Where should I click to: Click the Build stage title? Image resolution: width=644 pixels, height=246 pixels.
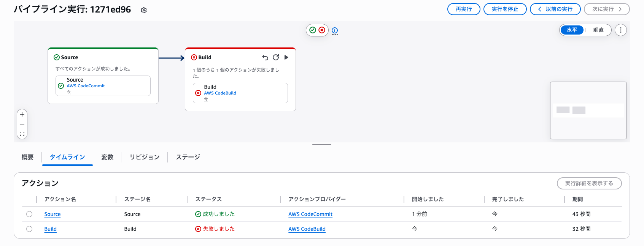(205, 57)
